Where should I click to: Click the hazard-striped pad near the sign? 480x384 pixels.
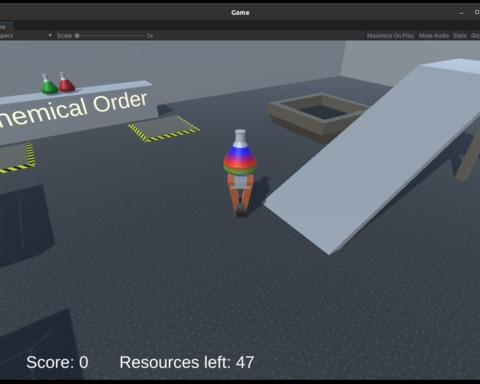click(164, 129)
